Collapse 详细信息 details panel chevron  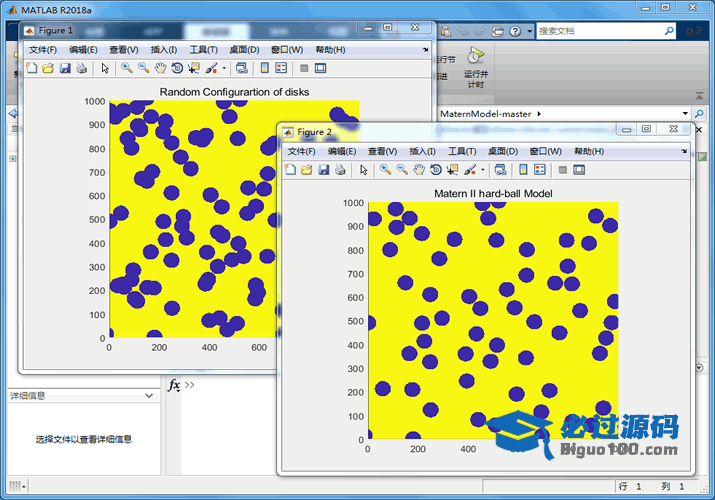[x=149, y=396]
